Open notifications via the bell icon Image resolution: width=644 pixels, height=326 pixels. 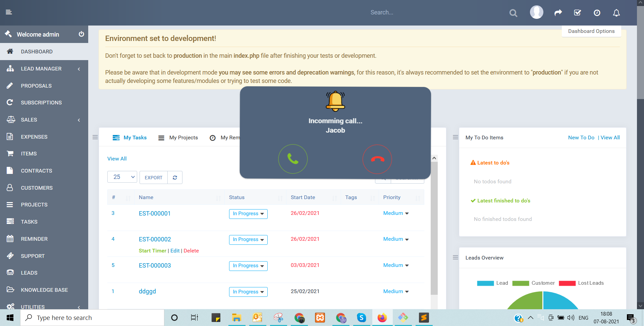pyautogui.click(x=616, y=13)
